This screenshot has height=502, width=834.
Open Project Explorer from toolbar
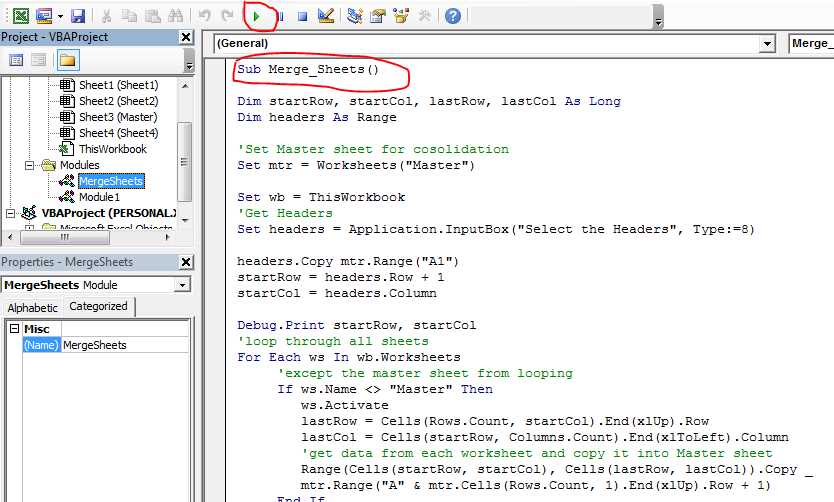coord(354,16)
